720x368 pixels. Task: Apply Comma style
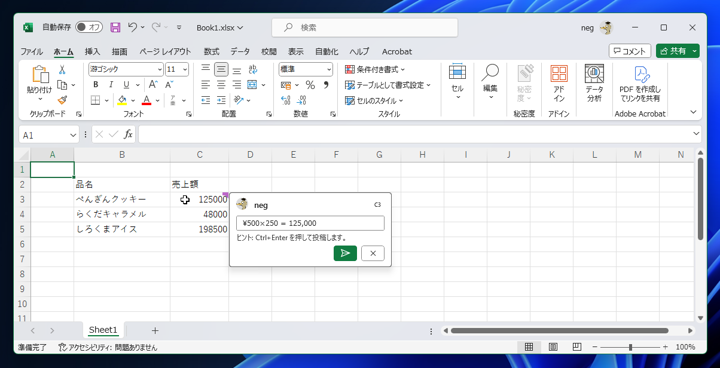pyautogui.click(x=326, y=85)
